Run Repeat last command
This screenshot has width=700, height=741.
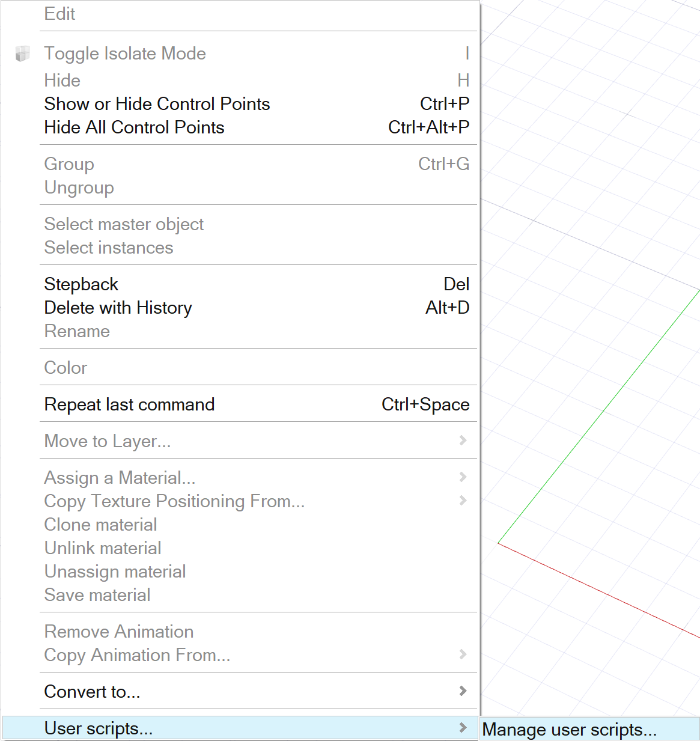click(129, 404)
